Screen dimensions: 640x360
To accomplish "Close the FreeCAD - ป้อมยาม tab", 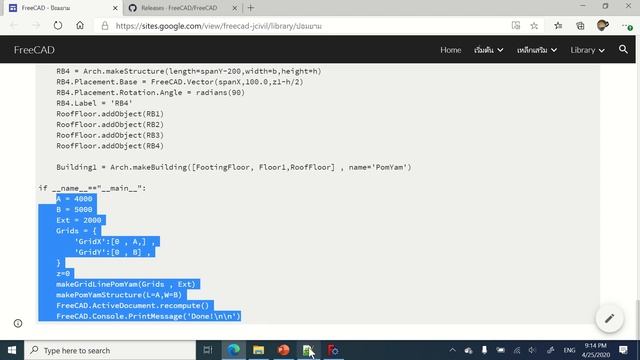I will point(115,8).
